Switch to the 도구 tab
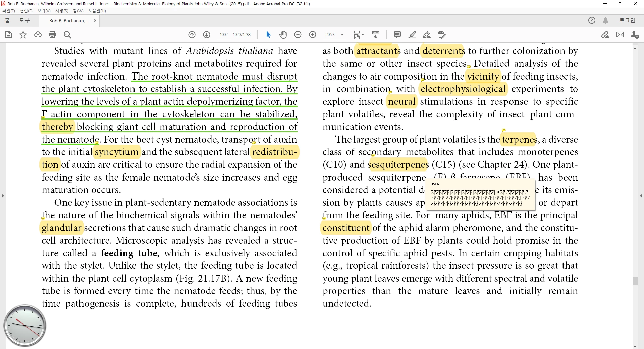Image resolution: width=644 pixels, height=349 pixels. pyautogui.click(x=24, y=20)
